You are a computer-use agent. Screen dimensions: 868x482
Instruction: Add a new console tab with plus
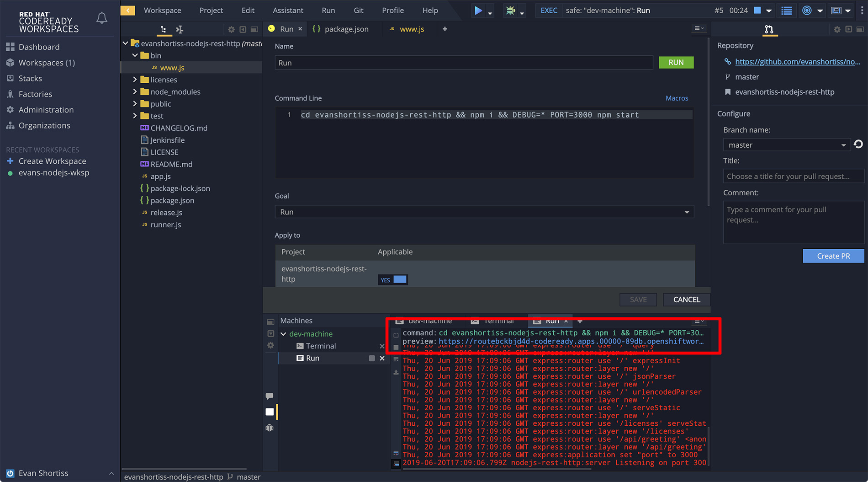(x=580, y=321)
